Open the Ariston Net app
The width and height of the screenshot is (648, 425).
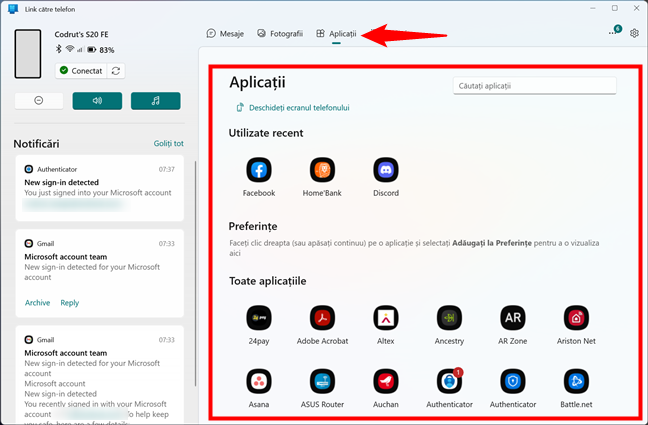point(576,318)
